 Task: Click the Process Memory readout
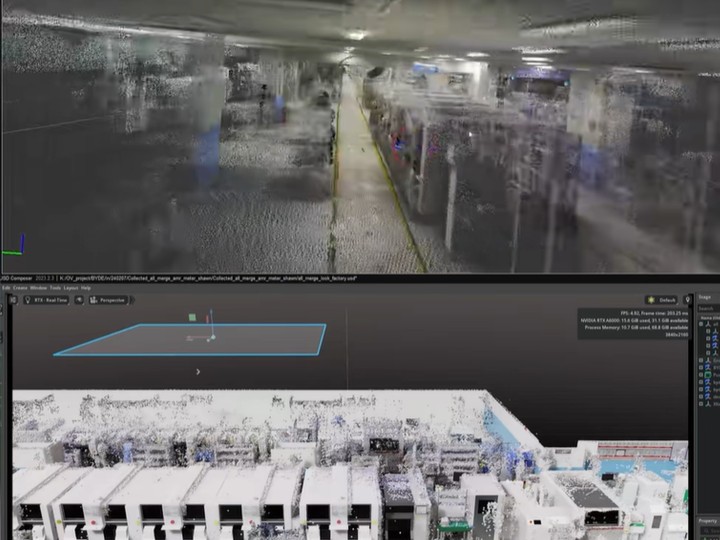[x=636, y=327]
